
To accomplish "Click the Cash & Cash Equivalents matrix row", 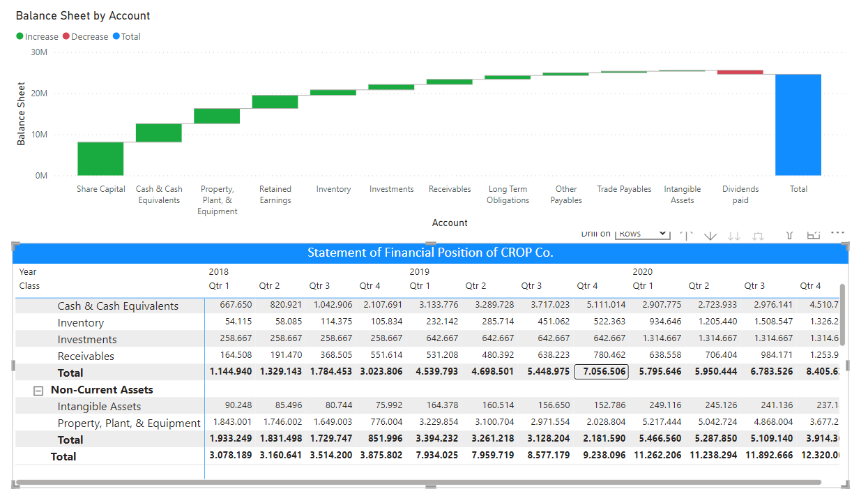I will tap(118, 306).
